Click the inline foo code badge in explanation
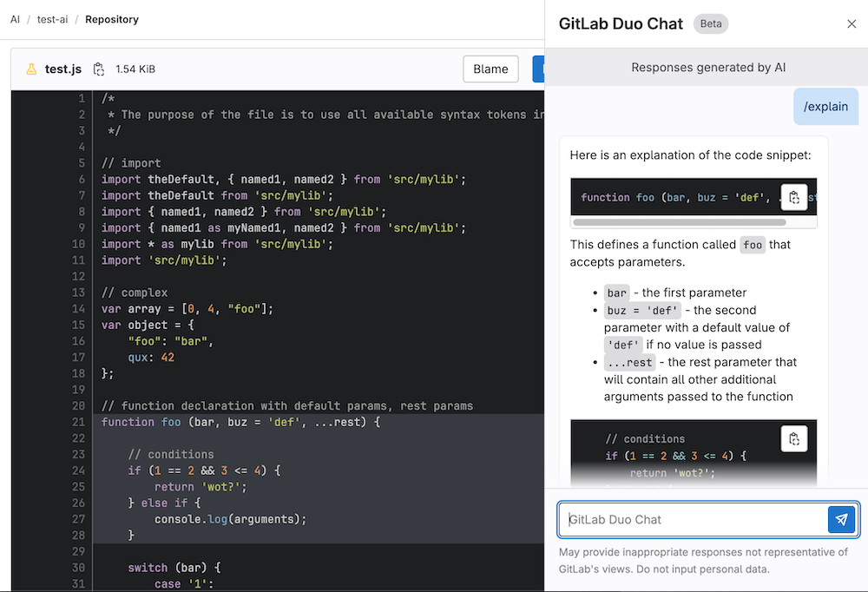 point(752,245)
